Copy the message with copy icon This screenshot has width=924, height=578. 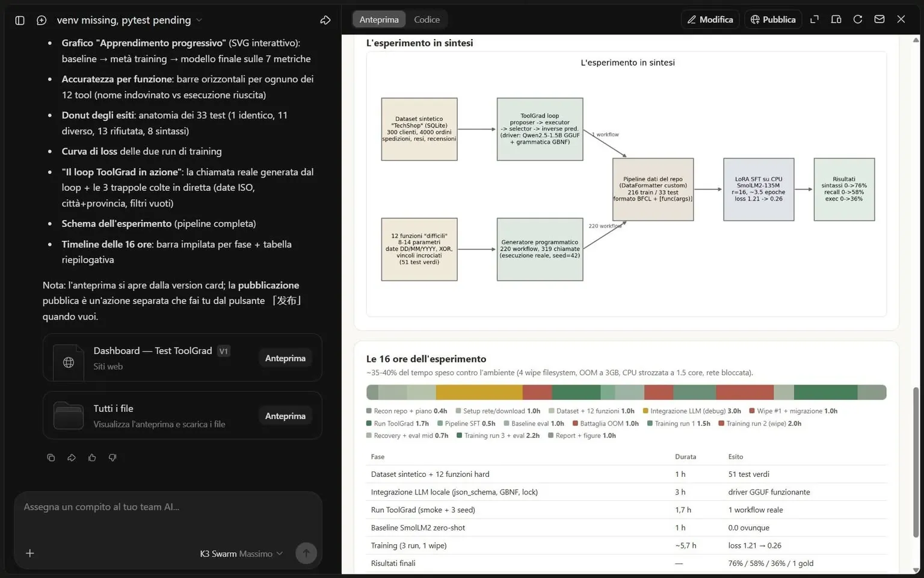(51, 458)
